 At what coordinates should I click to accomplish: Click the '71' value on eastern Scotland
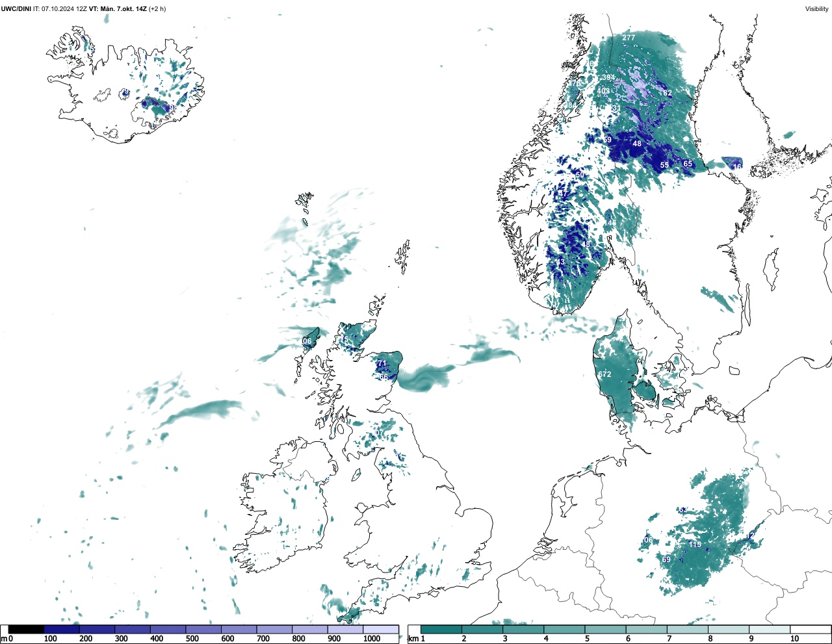click(x=382, y=364)
